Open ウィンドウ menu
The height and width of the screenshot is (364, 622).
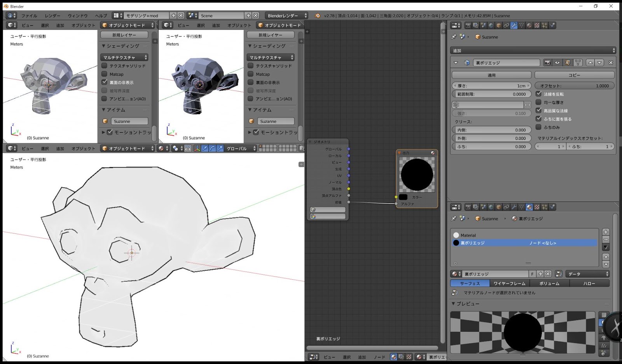pyautogui.click(x=78, y=16)
